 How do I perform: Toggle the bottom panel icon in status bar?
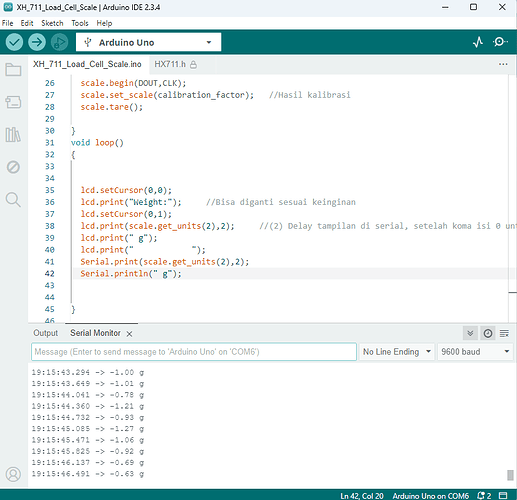click(x=503, y=495)
